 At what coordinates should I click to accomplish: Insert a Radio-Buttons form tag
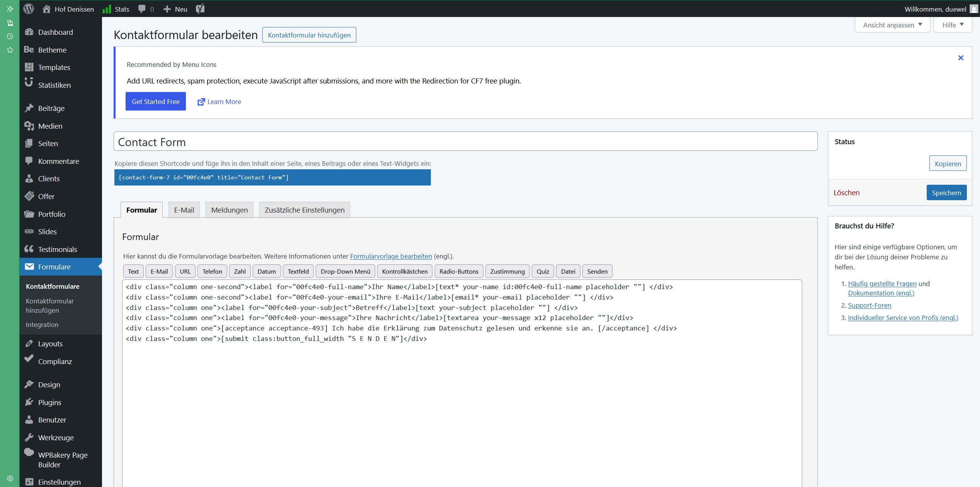[459, 271]
